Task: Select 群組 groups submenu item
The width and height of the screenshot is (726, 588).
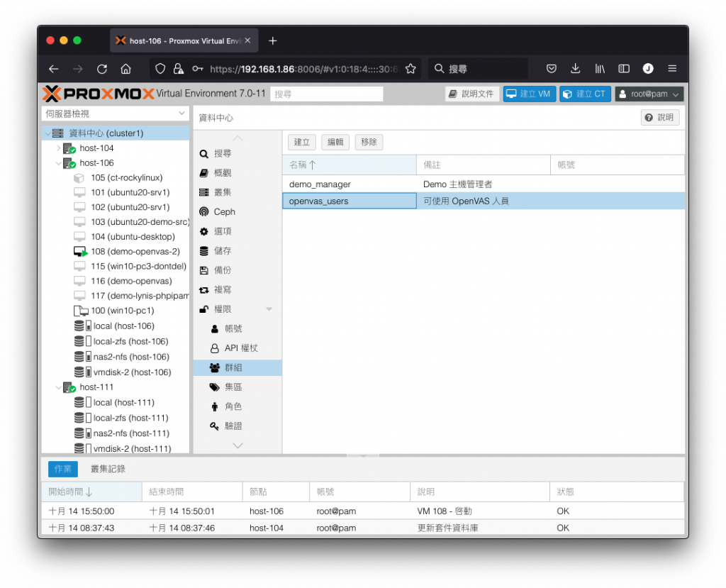Action: pyautogui.click(x=238, y=367)
